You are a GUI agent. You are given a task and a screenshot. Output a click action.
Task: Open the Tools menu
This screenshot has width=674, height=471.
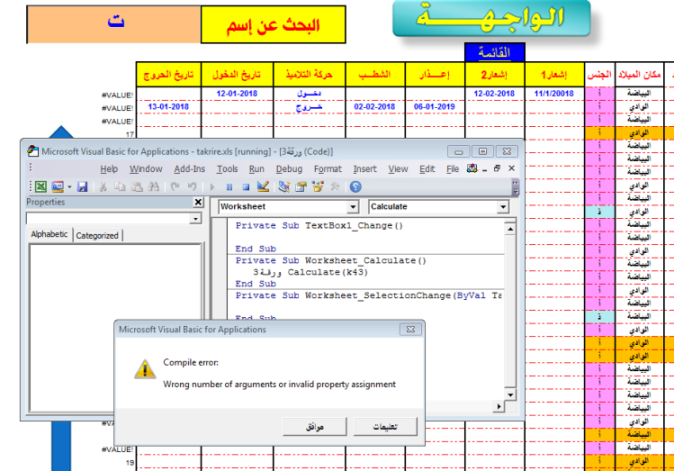coord(227,169)
